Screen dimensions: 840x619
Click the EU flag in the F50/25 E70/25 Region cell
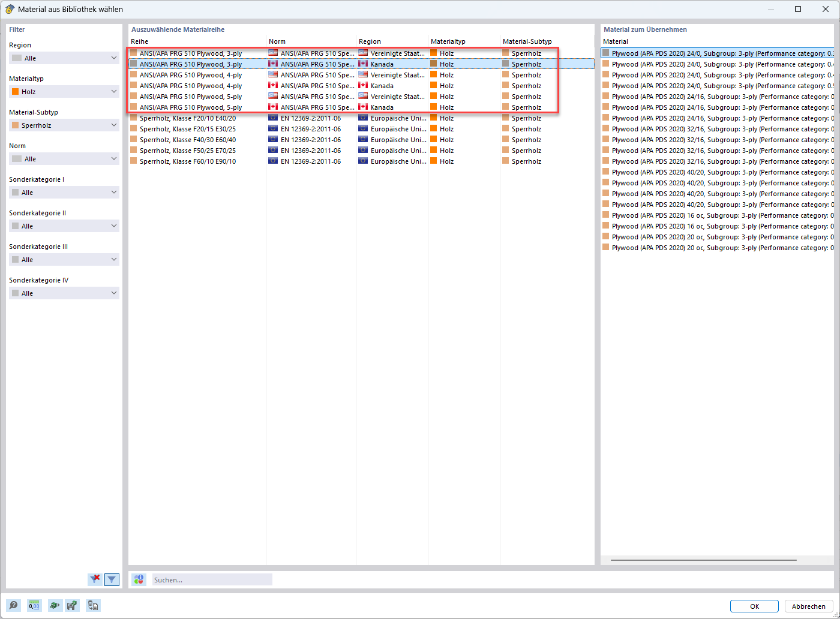coord(363,151)
